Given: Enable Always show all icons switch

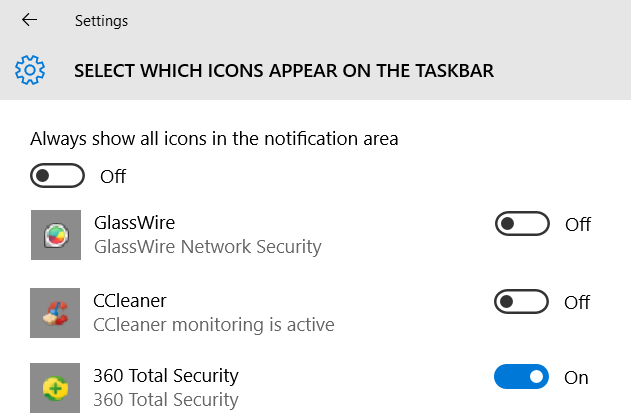Looking at the screenshot, I should [x=58, y=176].
